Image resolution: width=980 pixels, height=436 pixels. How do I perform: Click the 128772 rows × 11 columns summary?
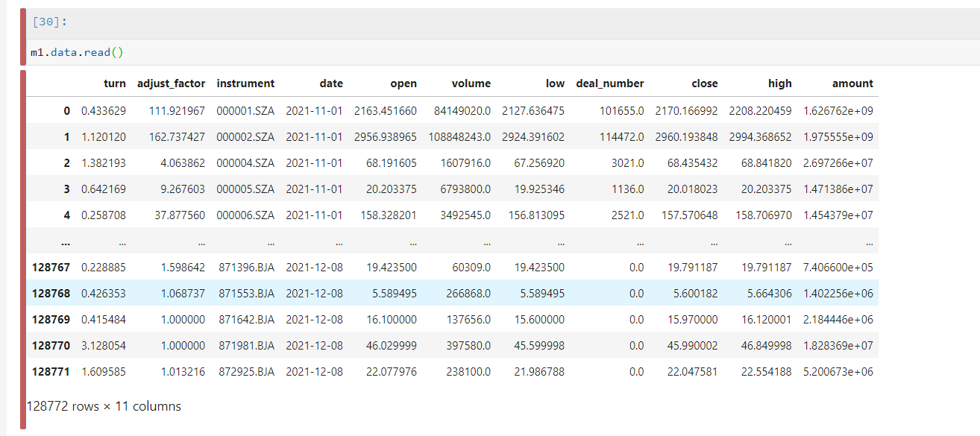pos(104,406)
